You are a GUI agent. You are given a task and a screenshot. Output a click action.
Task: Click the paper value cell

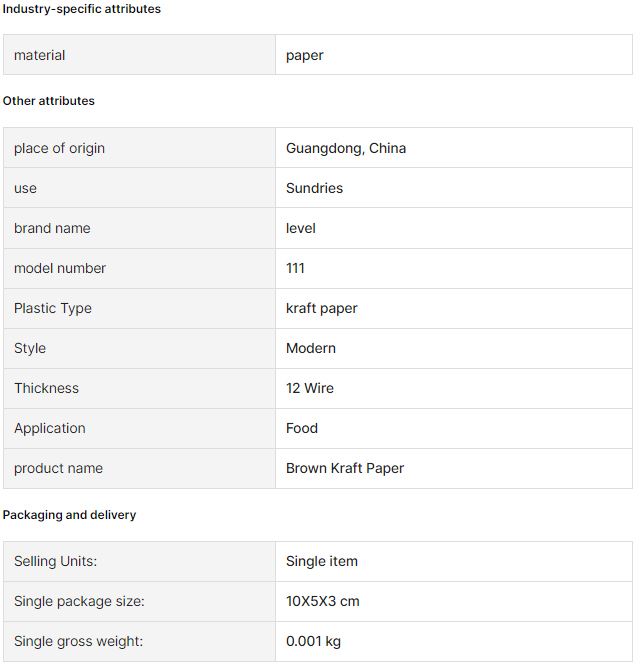[x=454, y=55]
